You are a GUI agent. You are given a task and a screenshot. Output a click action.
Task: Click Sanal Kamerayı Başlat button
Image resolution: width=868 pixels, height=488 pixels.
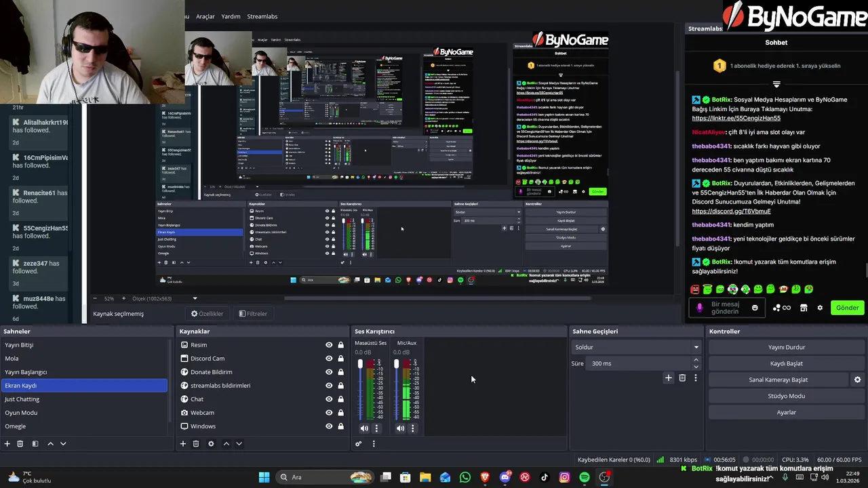click(778, 380)
